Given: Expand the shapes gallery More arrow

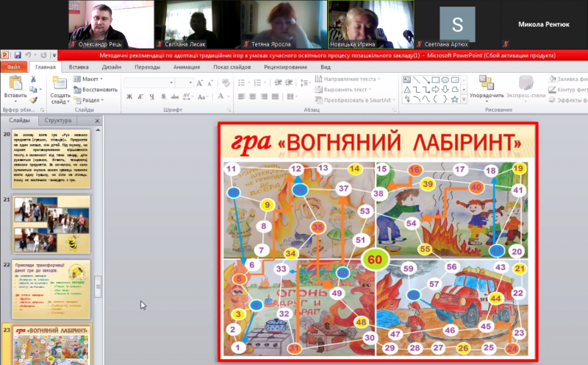Looking at the screenshot, I should tap(464, 99).
